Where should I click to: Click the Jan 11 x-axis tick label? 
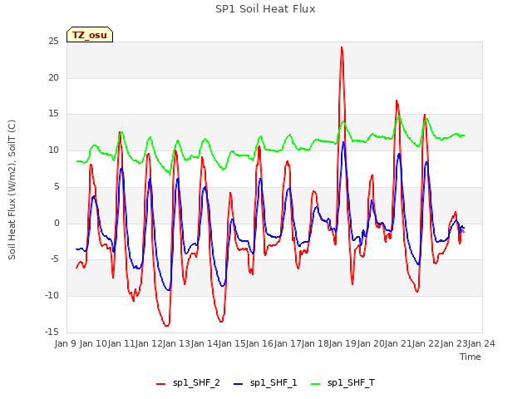121,343
